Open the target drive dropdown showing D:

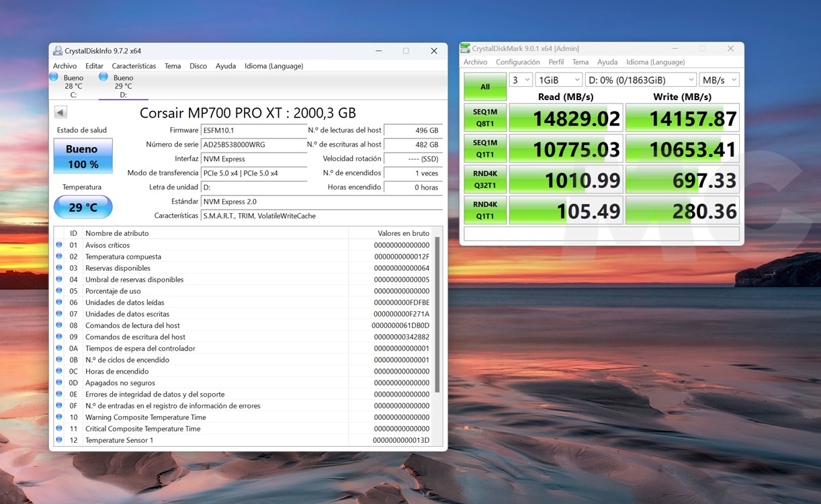(640, 79)
